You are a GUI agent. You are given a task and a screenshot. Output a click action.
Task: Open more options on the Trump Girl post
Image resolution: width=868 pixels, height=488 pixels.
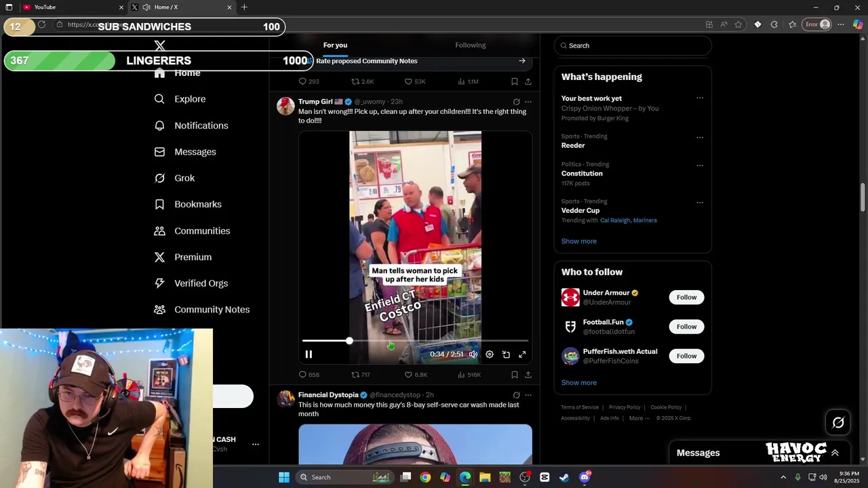pyautogui.click(x=528, y=102)
